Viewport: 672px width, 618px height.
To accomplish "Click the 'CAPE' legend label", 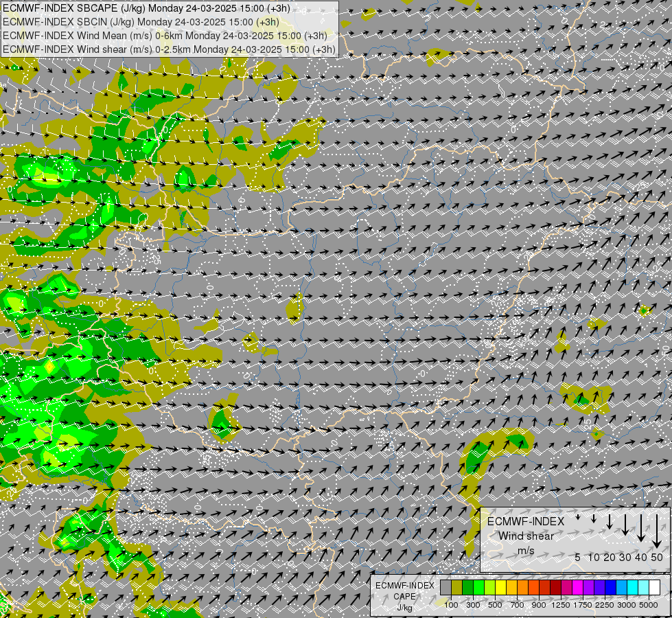I will click(x=404, y=597).
